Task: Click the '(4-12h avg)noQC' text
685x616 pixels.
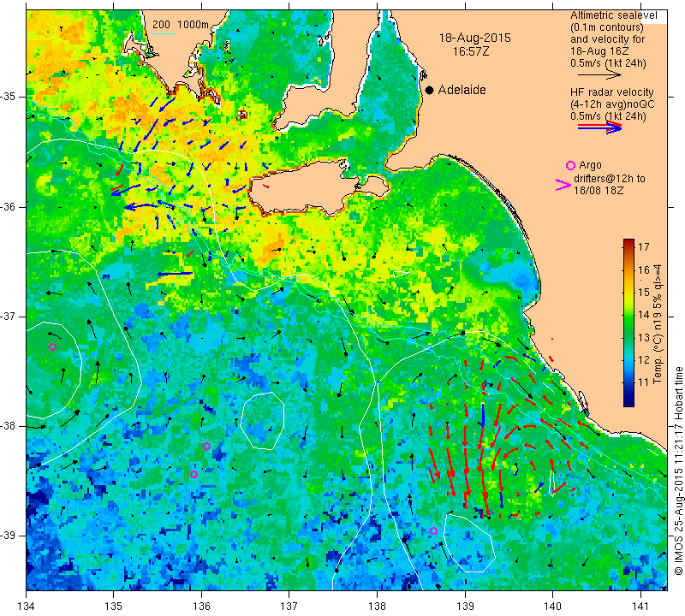Action: [x=612, y=104]
